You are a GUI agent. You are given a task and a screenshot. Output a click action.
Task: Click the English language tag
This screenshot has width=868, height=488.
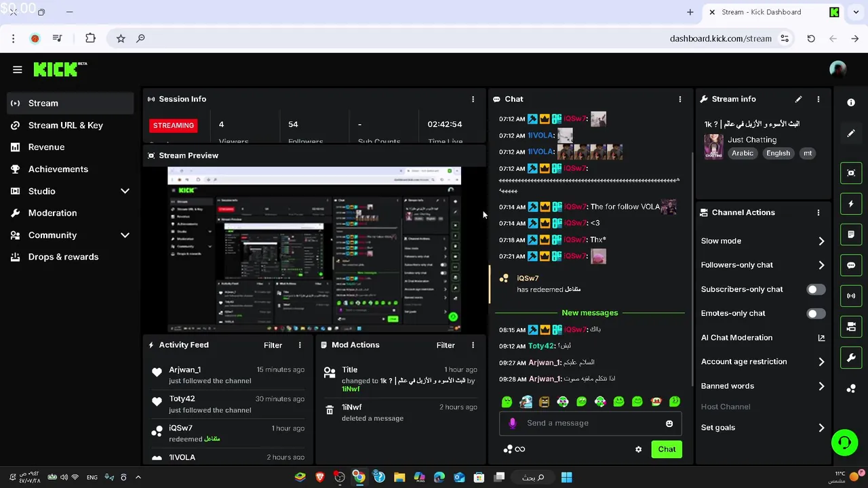(778, 153)
